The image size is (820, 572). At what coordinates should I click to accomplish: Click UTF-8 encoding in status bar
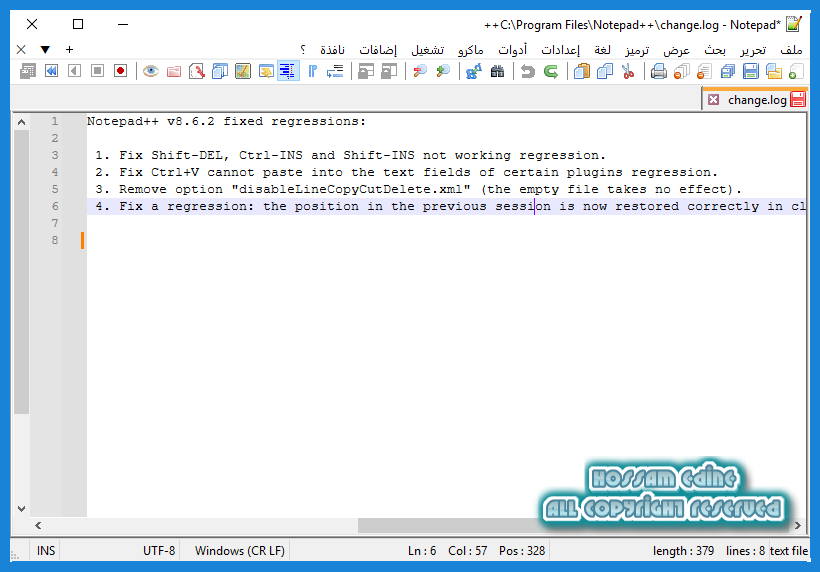click(x=159, y=551)
